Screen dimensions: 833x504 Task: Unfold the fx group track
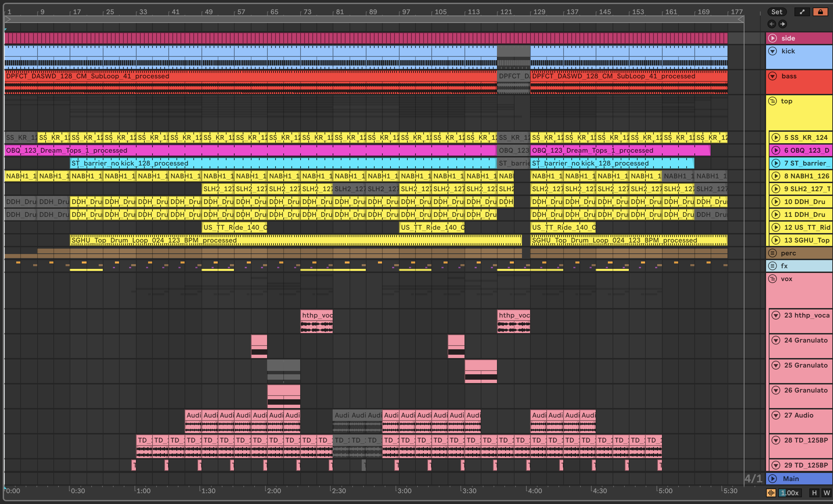tap(772, 266)
